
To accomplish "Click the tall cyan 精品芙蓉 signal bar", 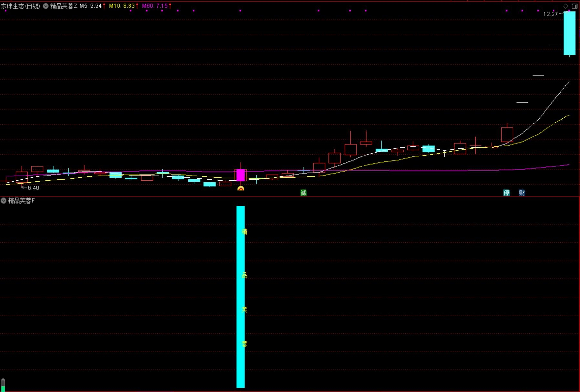I will pos(241,297).
